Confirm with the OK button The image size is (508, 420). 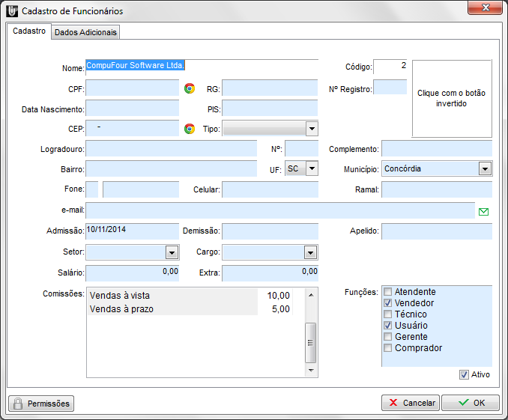(470, 403)
